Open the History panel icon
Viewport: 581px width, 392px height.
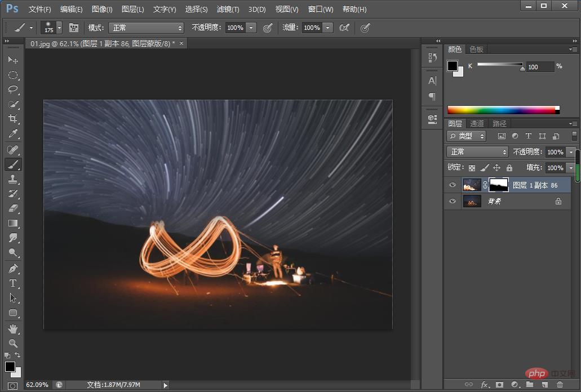click(432, 57)
